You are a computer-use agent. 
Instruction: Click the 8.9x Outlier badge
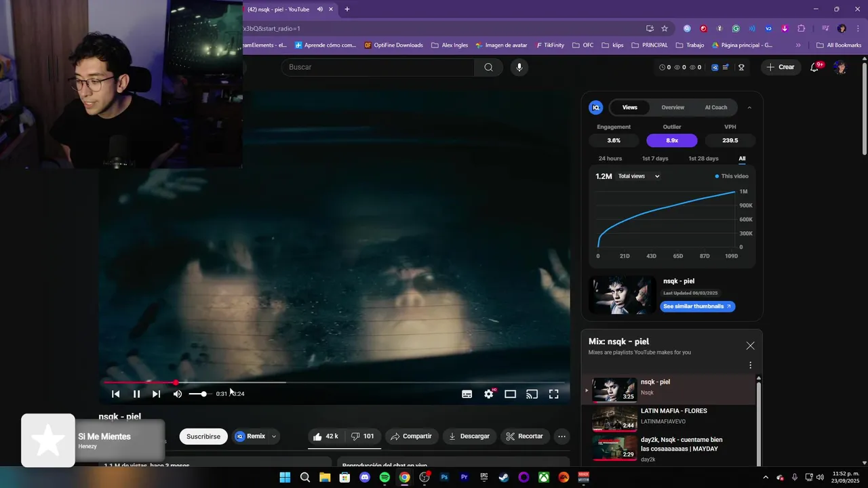pyautogui.click(x=672, y=140)
